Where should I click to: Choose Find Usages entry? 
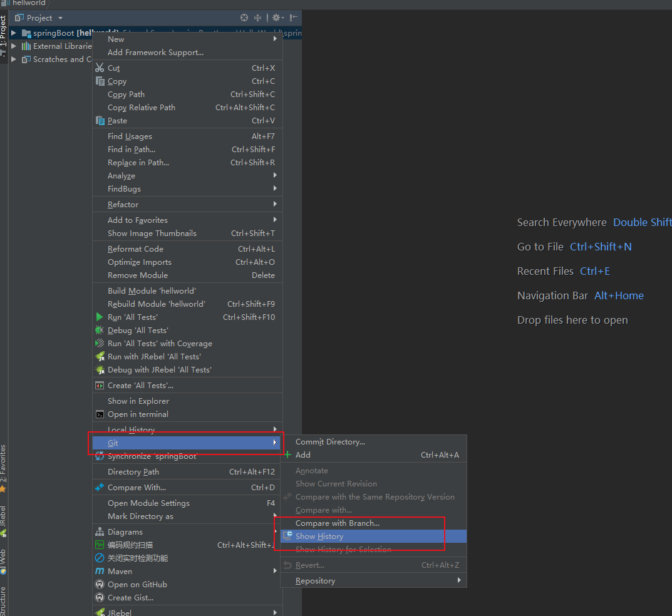point(187,136)
